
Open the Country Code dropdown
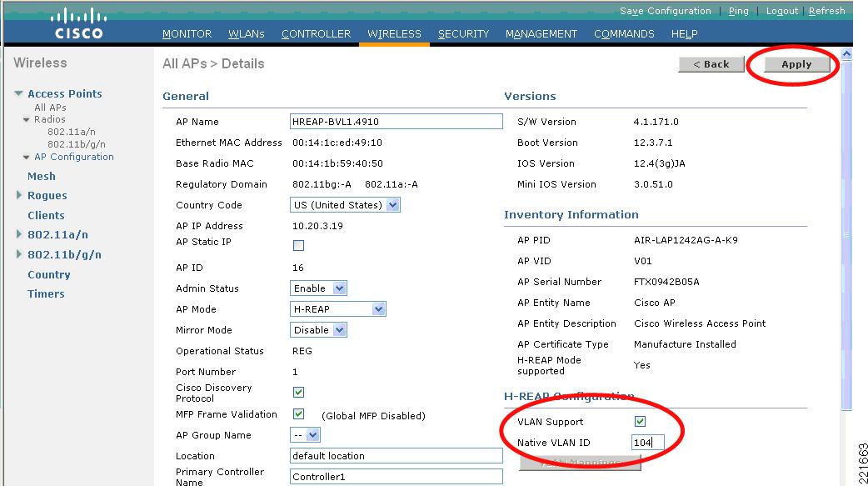pyautogui.click(x=393, y=205)
